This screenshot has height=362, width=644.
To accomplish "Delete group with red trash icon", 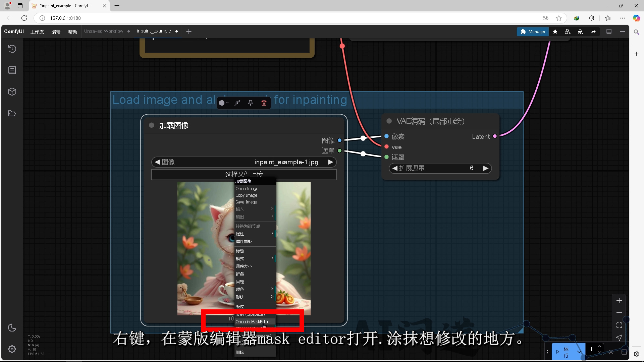I will click(x=264, y=103).
